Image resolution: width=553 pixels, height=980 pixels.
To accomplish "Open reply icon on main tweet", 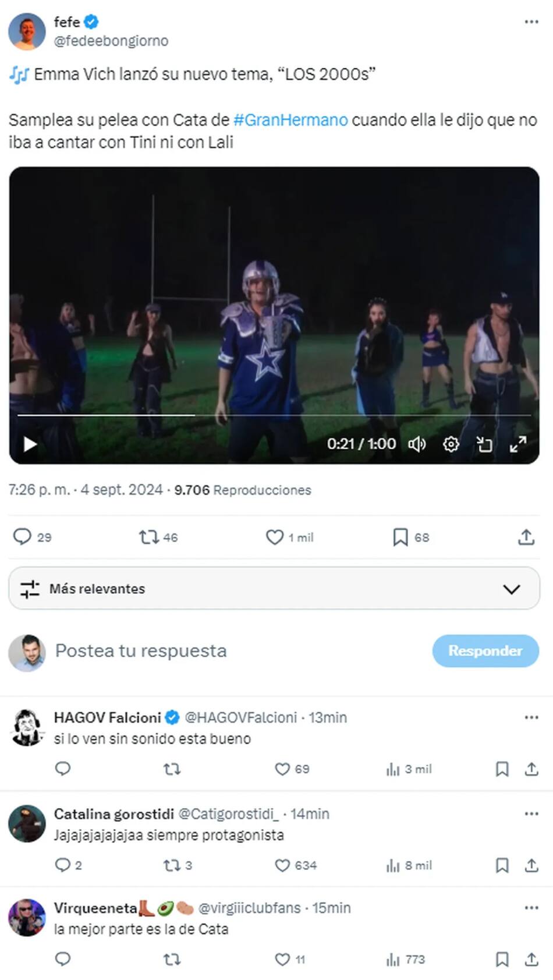I will tap(22, 537).
